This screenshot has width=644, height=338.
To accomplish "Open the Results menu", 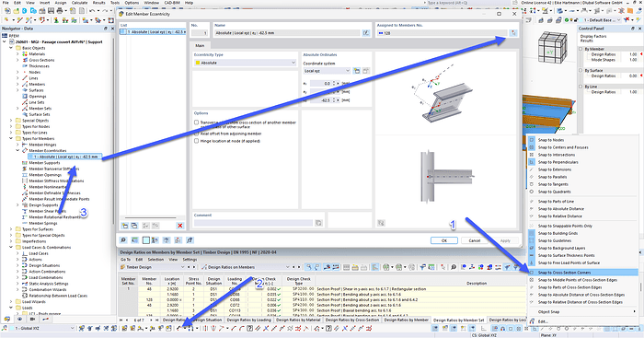I will (x=98, y=3).
